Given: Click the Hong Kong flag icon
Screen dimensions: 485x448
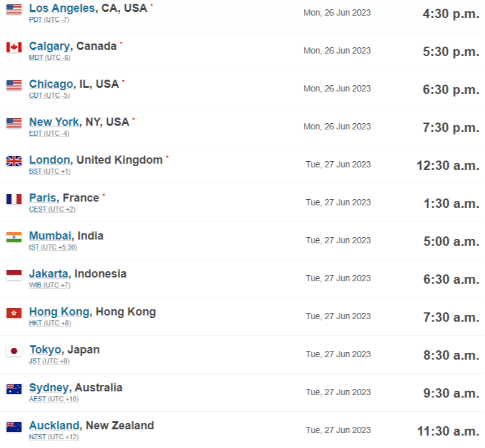Looking at the screenshot, I should [x=14, y=313].
